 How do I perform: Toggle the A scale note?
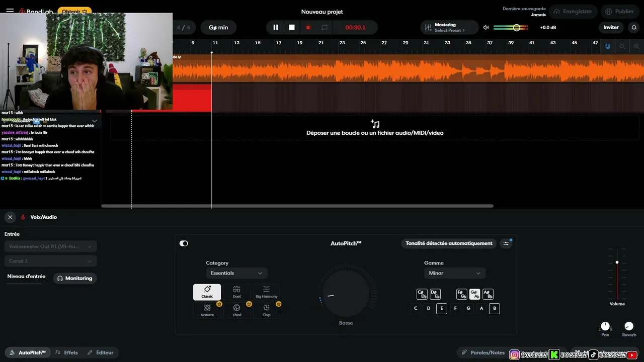click(481, 308)
